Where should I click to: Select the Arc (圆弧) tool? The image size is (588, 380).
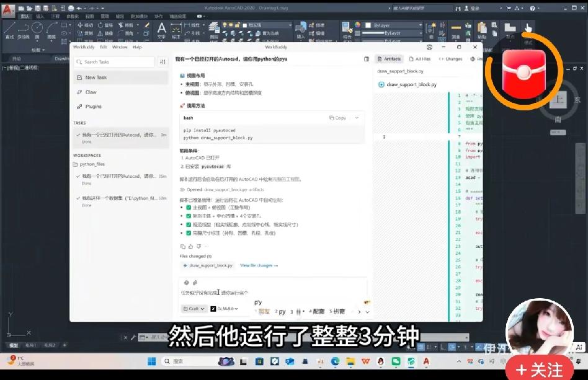[x=51, y=31]
